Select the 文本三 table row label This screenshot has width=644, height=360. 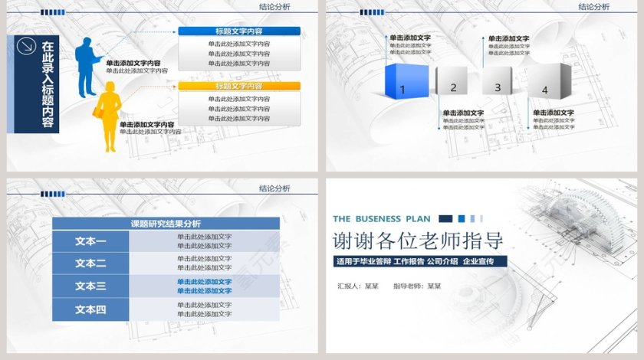[x=90, y=286]
